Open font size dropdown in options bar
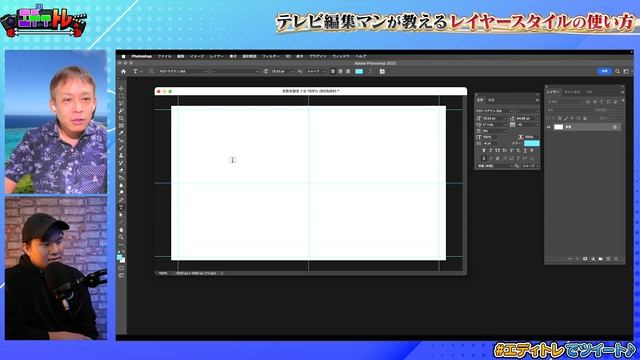The width and height of the screenshot is (640, 360). coord(281,71)
